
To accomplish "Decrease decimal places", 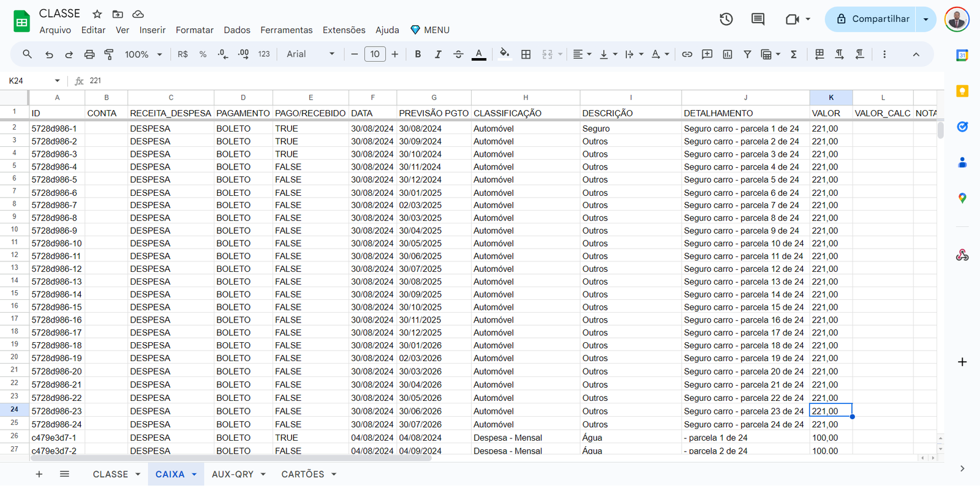I will point(223,54).
